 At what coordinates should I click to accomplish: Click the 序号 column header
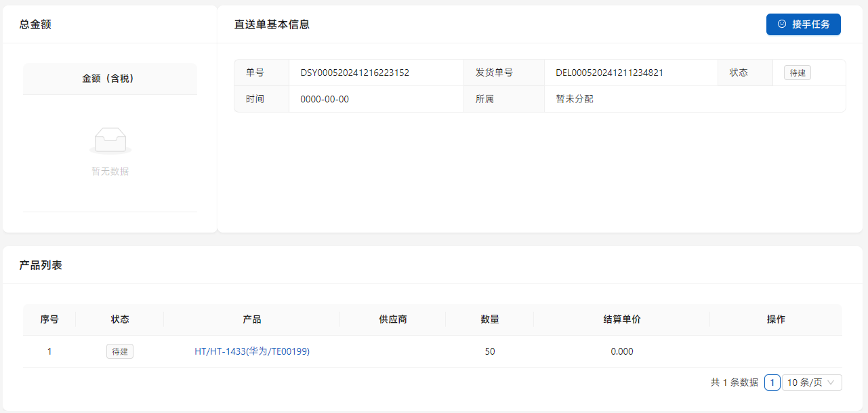(49, 319)
